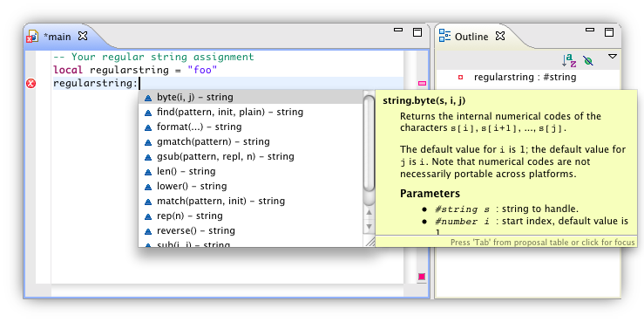Click the triangle icon beside format(...)
Screen dimensions: 644x322
click(x=148, y=127)
